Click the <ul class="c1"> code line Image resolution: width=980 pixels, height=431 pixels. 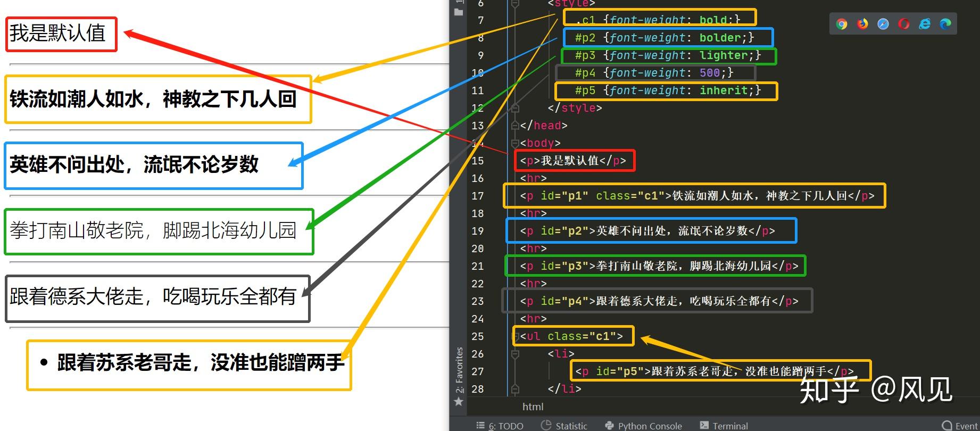tap(571, 336)
